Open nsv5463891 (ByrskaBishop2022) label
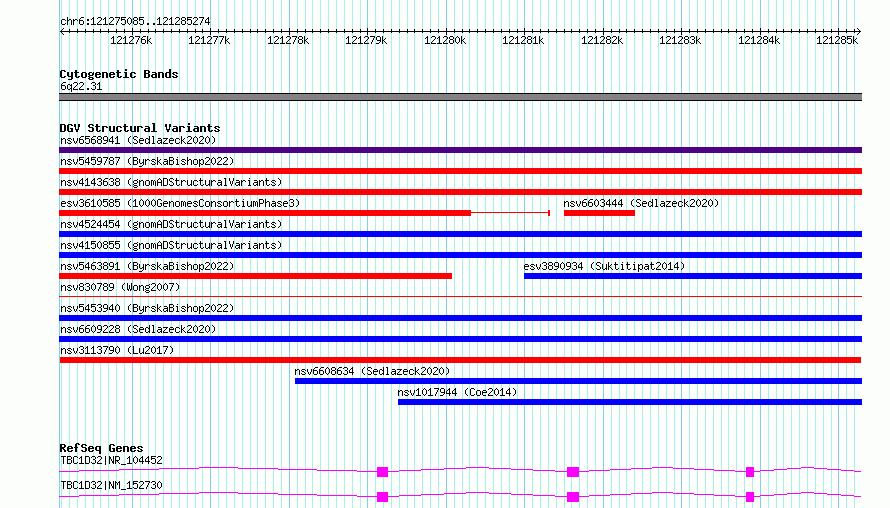Image resolution: width=890 pixels, height=508 pixels. click(147, 266)
